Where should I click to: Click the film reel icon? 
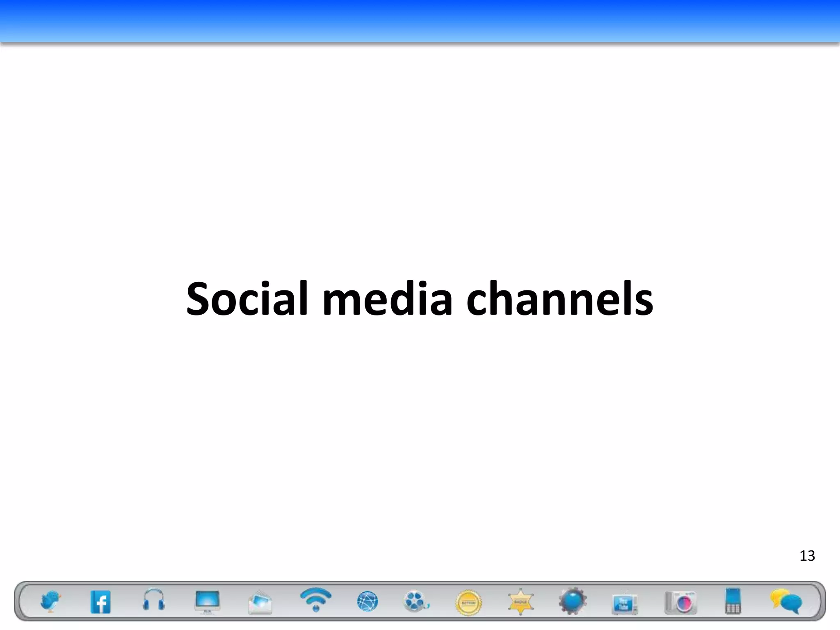click(x=416, y=601)
